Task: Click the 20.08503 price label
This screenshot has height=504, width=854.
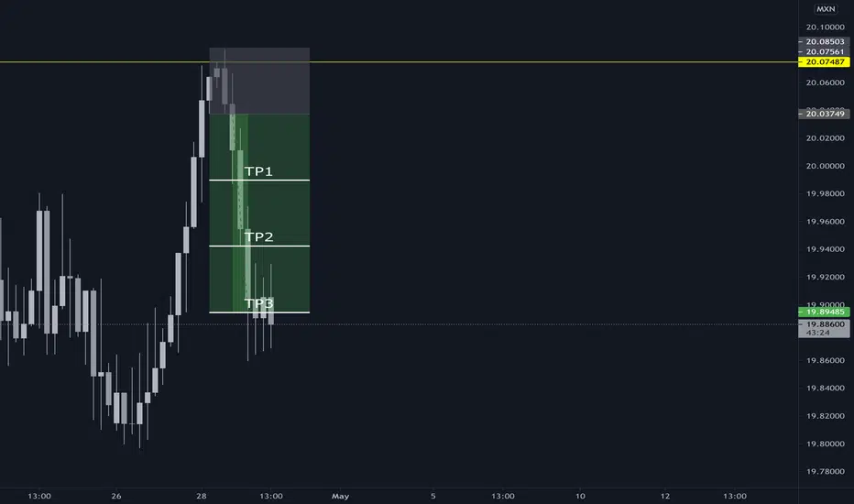Action: click(824, 41)
